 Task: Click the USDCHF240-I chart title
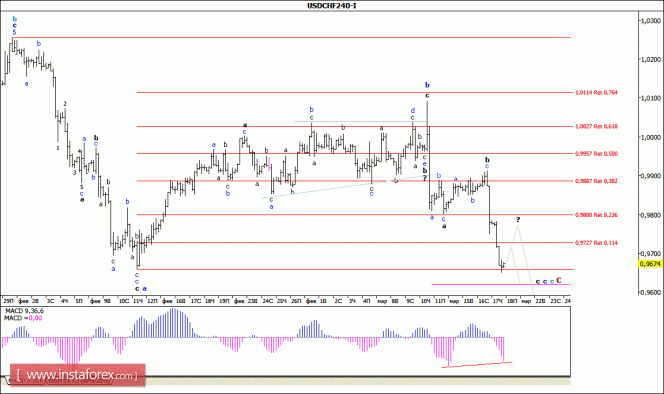(x=332, y=6)
